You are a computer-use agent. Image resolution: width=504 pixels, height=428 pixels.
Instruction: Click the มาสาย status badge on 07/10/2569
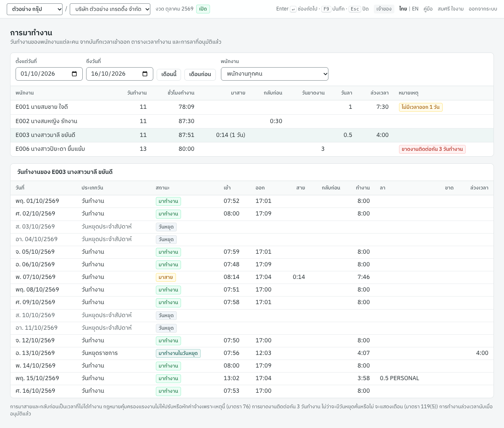point(166,277)
